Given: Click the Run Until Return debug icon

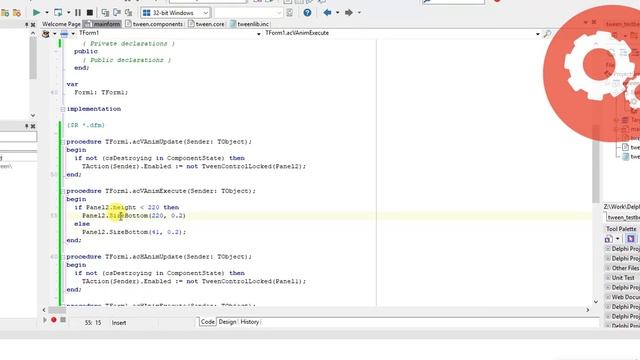Looking at the screenshot, I should [x=129, y=13].
